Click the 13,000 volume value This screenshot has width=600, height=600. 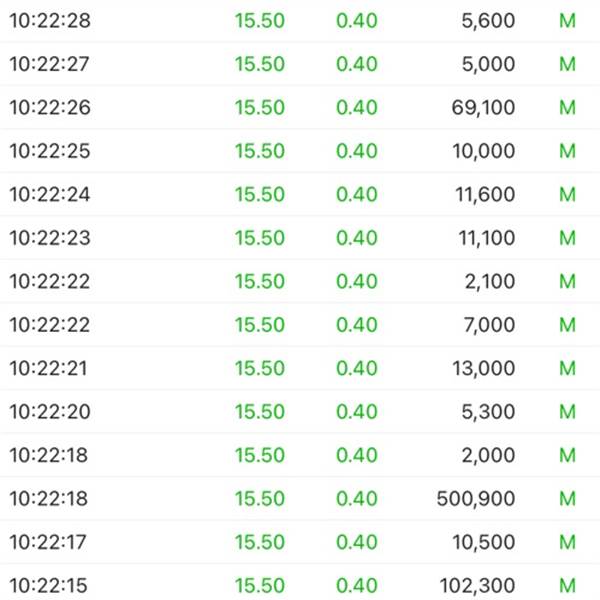pos(484,368)
